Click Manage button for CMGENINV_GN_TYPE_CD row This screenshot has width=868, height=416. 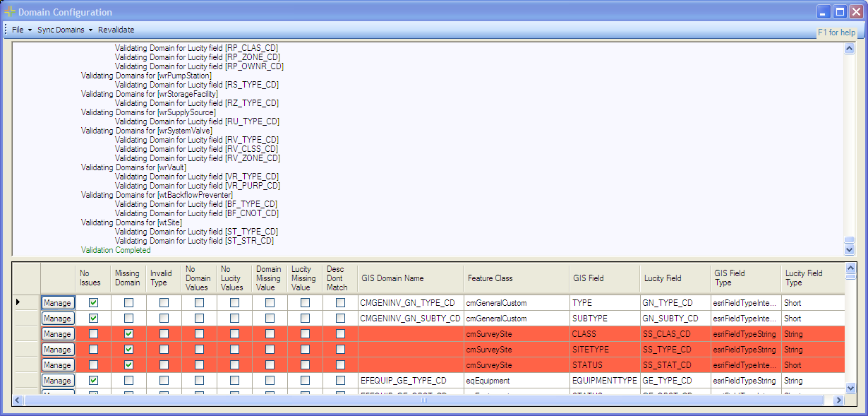58,303
